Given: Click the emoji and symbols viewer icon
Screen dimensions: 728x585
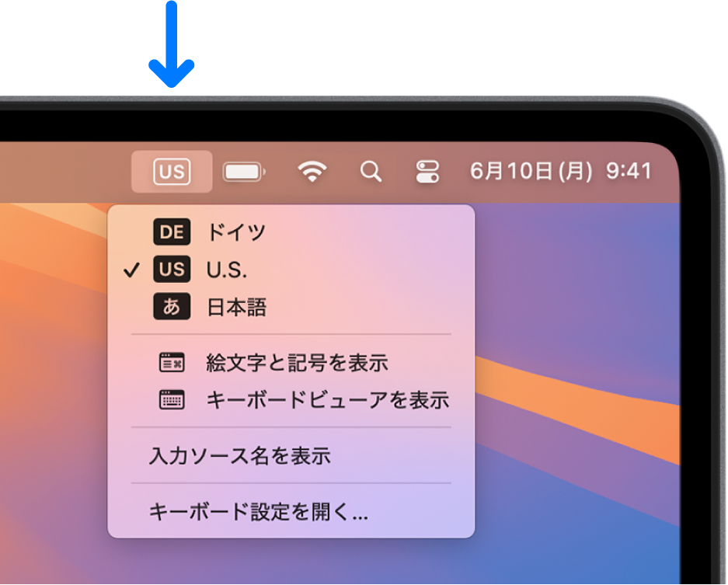Looking at the screenshot, I should pyautogui.click(x=172, y=363).
